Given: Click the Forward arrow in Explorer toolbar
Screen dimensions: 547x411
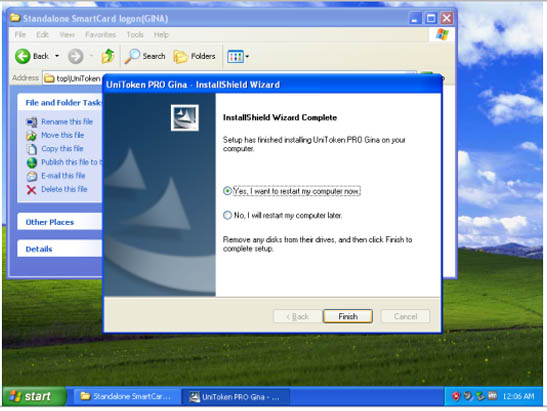Looking at the screenshot, I should (75, 56).
